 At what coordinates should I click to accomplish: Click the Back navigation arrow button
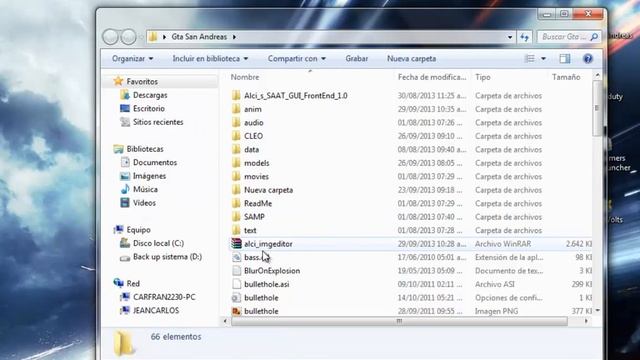coord(110,37)
